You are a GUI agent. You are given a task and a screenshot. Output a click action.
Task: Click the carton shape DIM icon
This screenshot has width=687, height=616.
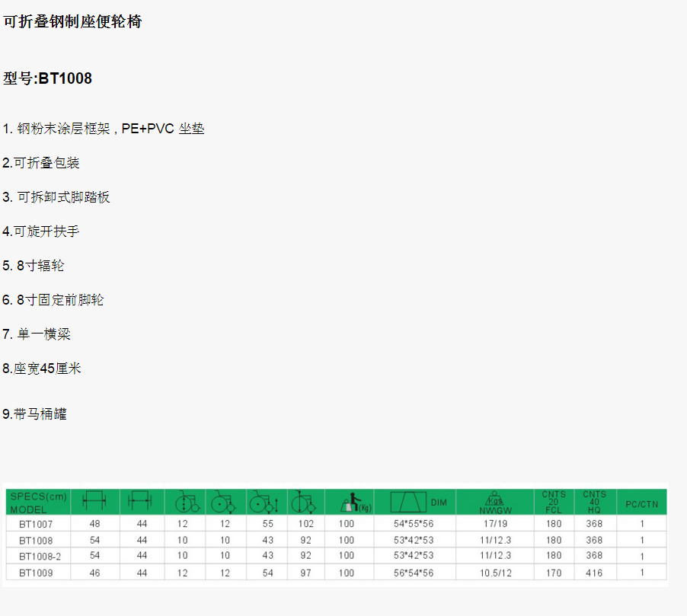pos(408,502)
